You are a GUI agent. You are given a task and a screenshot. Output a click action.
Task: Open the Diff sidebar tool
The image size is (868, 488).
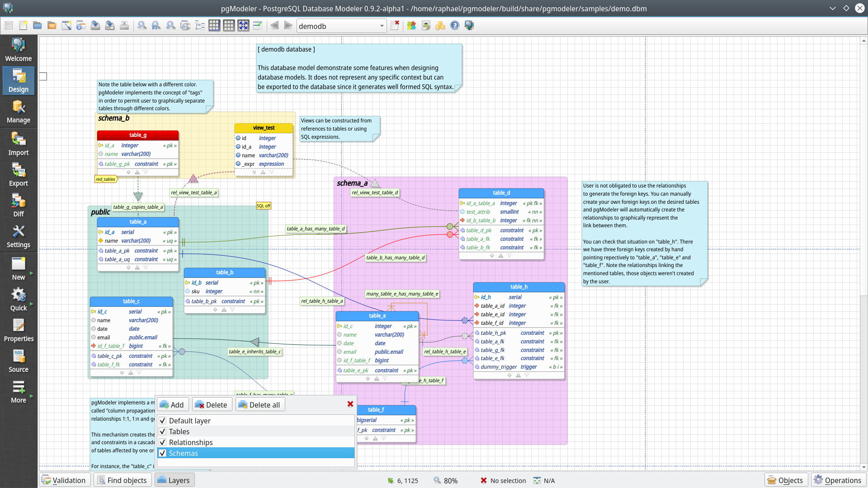19,206
